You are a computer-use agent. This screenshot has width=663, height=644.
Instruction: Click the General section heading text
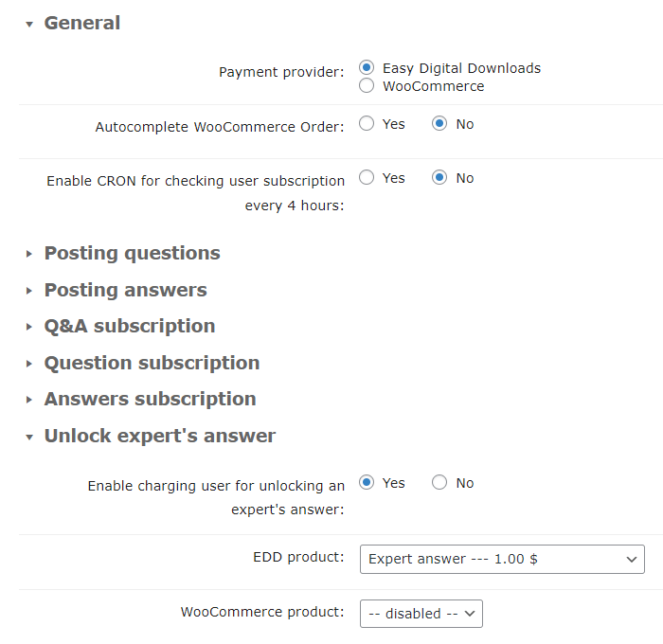pyautogui.click(x=82, y=23)
